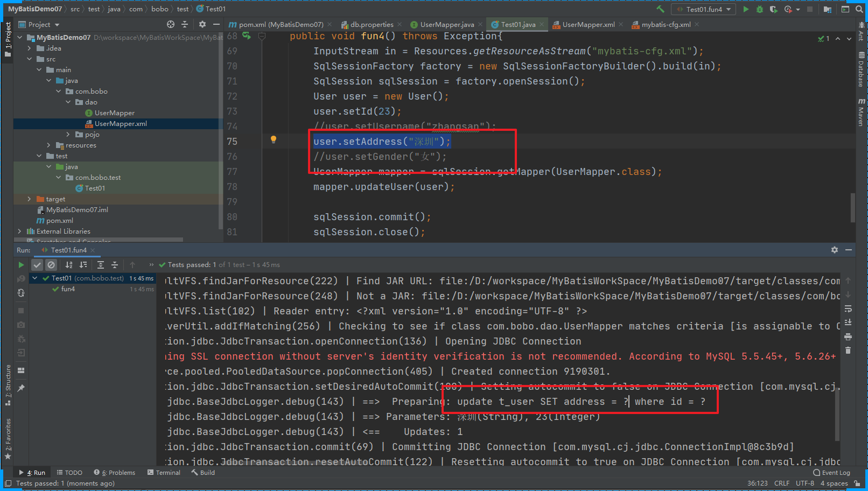Expand the pojo package
Image resolution: width=868 pixels, height=491 pixels.
68,135
